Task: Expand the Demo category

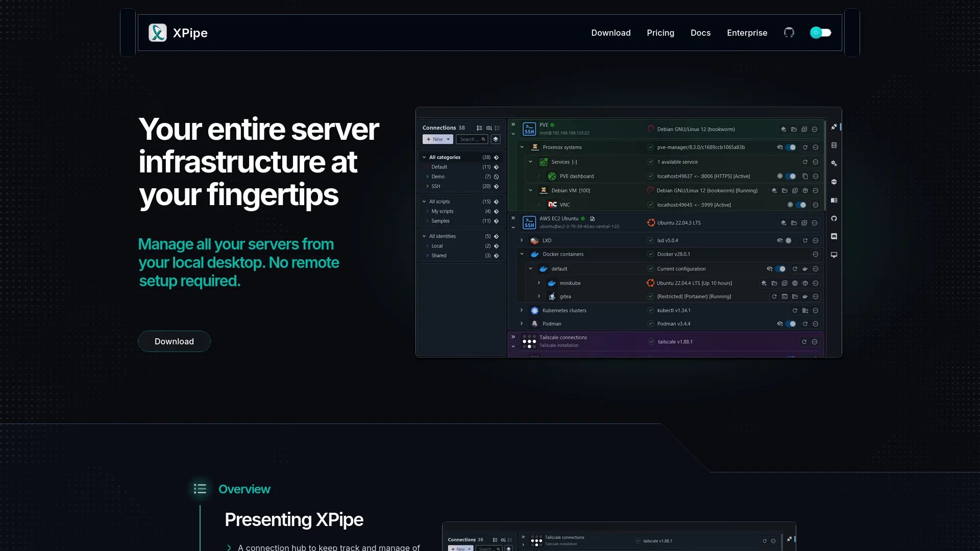Action: click(x=428, y=177)
